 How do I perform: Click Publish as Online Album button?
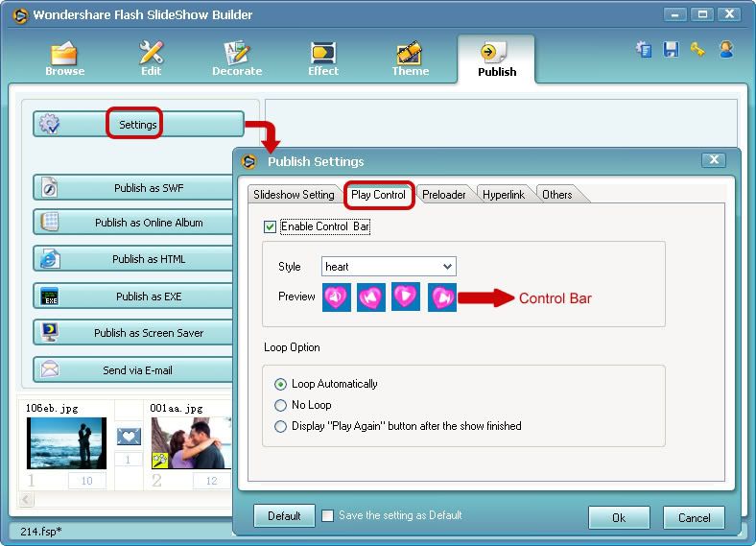(133, 223)
